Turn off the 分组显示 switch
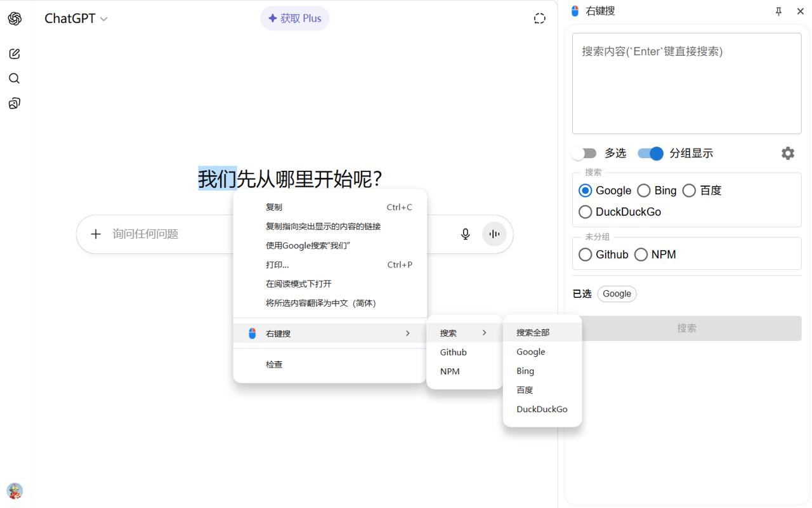The width and height of the screenshot is (812, 508). 650,153
